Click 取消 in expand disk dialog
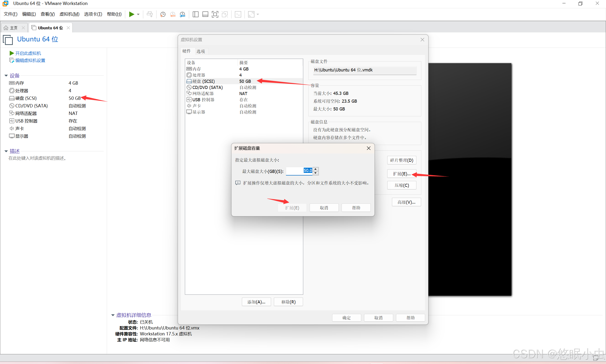This screenshot has width=606, height=364. [324, 208]
